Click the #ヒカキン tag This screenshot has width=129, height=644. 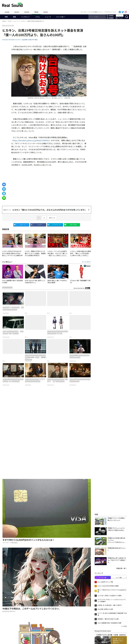point(18,39)
